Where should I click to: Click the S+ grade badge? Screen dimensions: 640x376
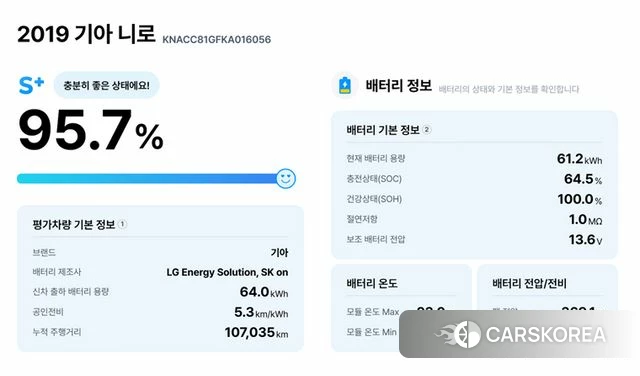[31, 85]
